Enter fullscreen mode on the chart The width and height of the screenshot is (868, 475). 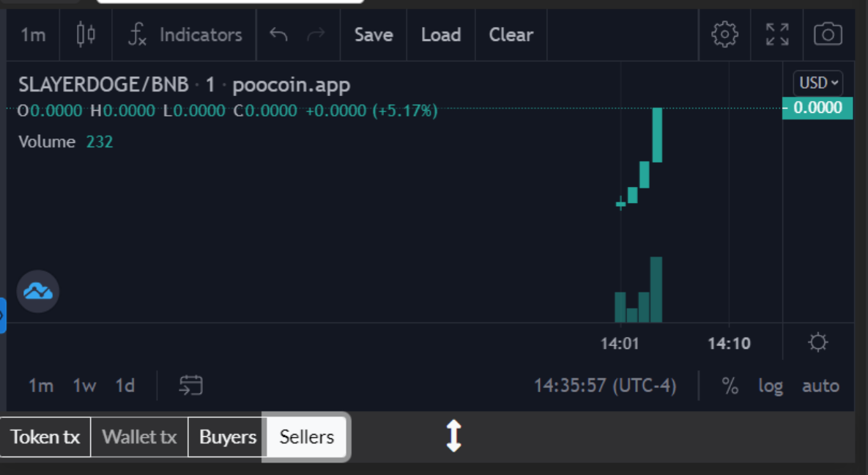pos(777,34)
